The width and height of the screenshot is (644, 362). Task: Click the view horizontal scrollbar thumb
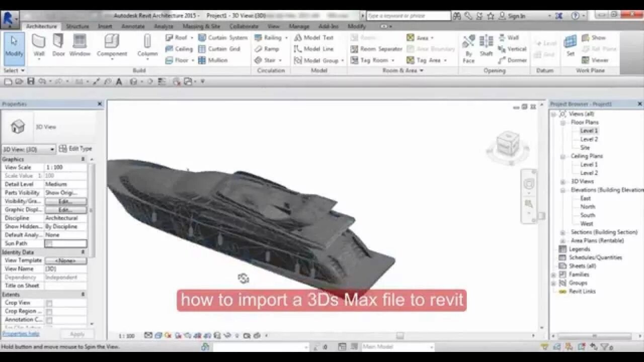point(400,335)
